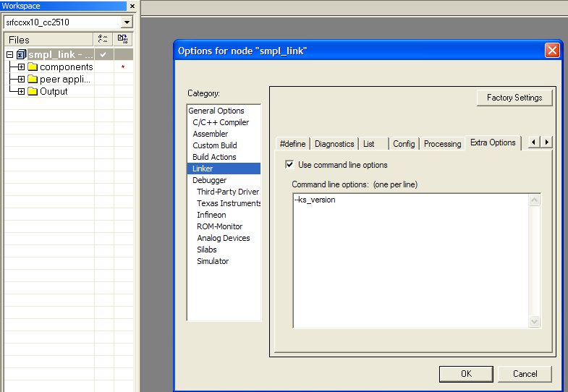Viewport: 568px width, 392px height.
Task: Click the peer appli... folder icon
Action: tap(33, 79)
